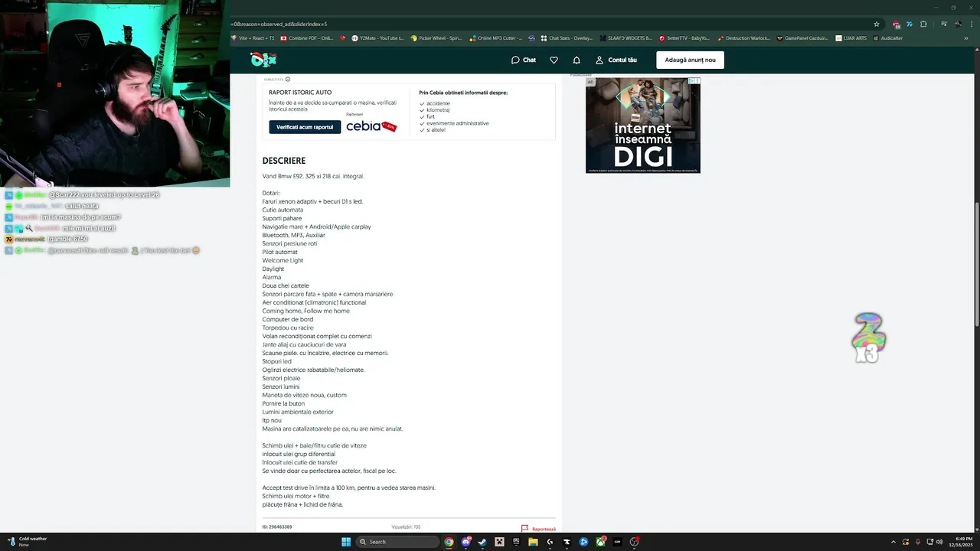The height and width of the screenshot is (551, 980).
Task: Click the RAPORT ISTORIC AUTO heading
Action: click(x=300, y=93)
